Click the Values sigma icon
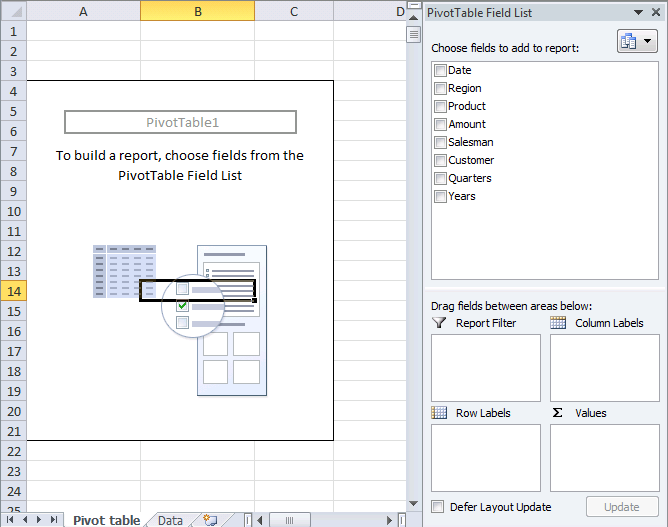Screen dimensions: 668x527 point(557,412)
